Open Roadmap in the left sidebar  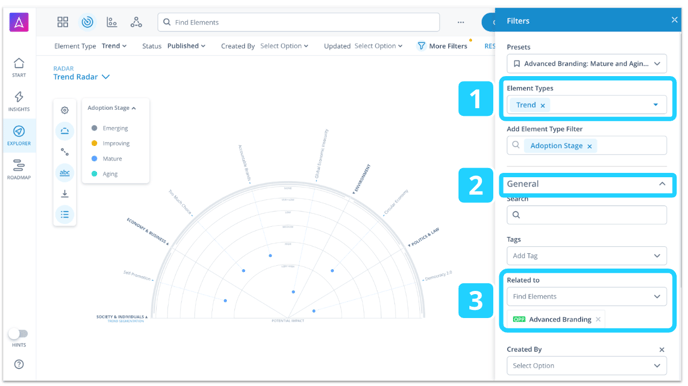coord(19,170)
